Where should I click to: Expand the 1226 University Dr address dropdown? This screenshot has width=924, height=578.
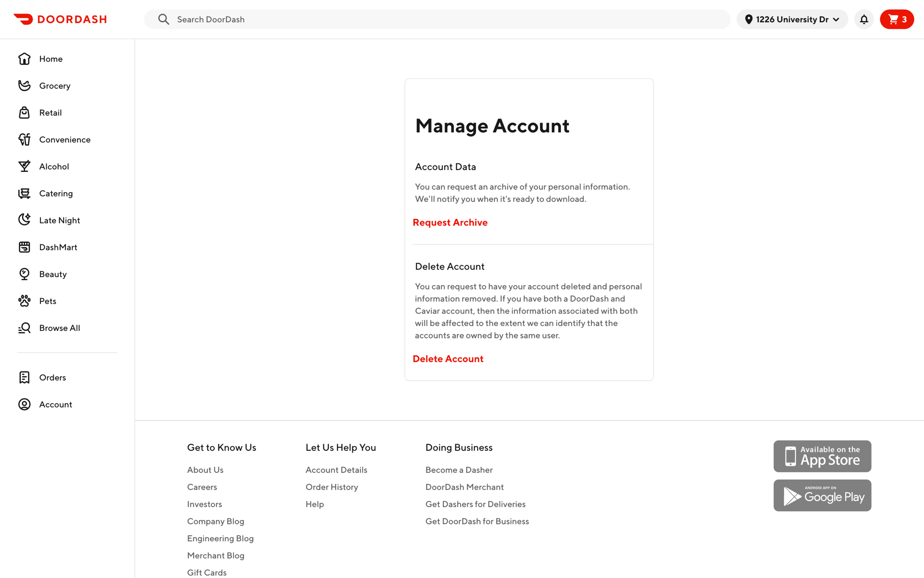click(x=792, y=19)
